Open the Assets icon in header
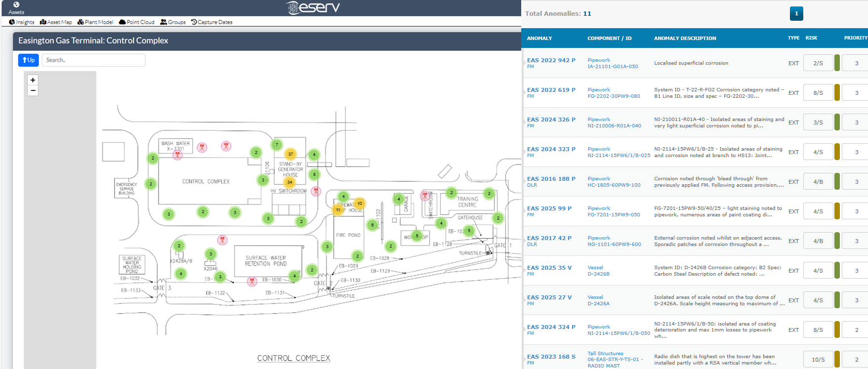 (16, 7)
